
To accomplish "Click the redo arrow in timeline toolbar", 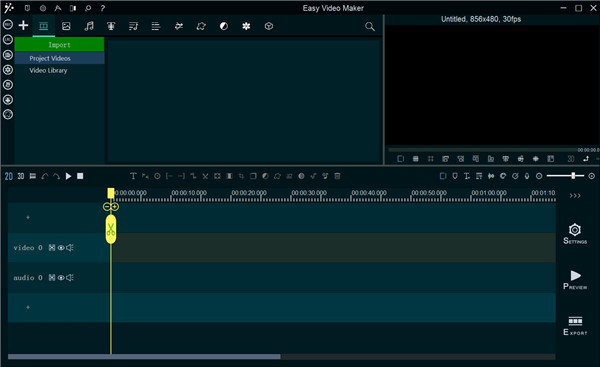I will (56, 176).
